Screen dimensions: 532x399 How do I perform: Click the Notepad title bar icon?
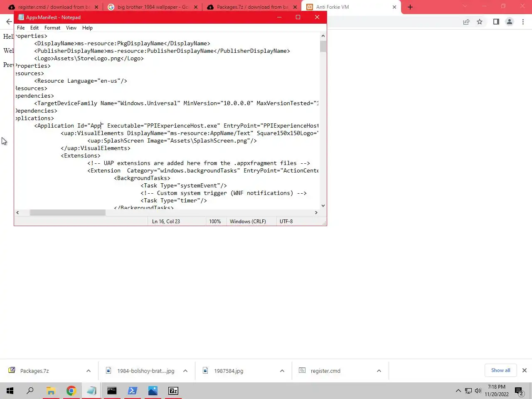coord(21,17)
